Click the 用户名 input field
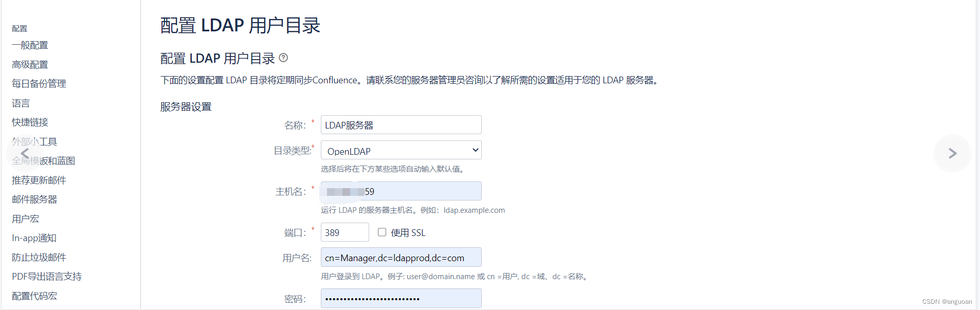This screenshot has height=310, width=980. (x=401, y=258)
